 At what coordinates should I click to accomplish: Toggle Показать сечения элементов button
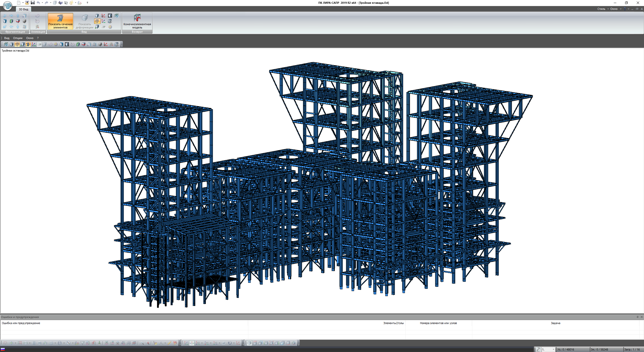[60, 21]
